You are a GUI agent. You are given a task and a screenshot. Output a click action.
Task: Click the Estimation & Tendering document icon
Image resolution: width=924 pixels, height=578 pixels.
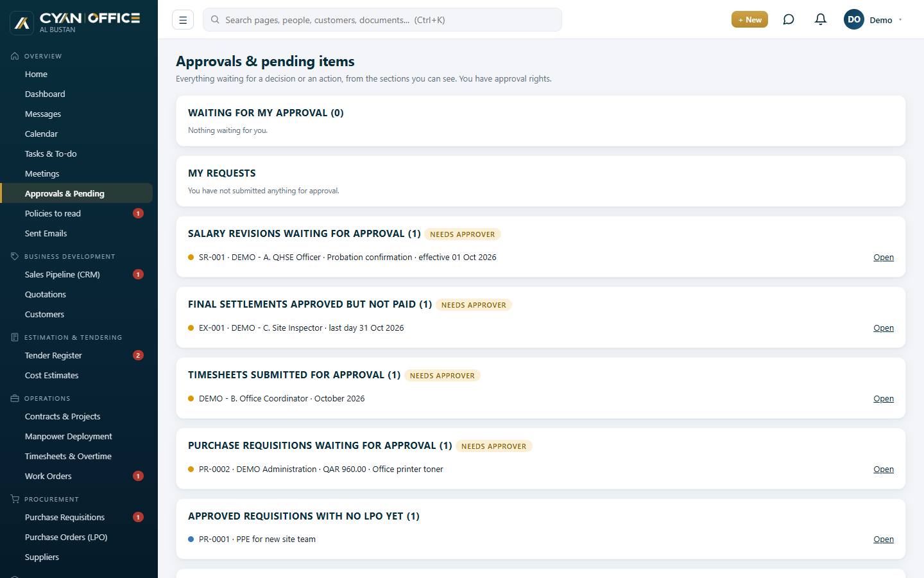tap(15, 337)
